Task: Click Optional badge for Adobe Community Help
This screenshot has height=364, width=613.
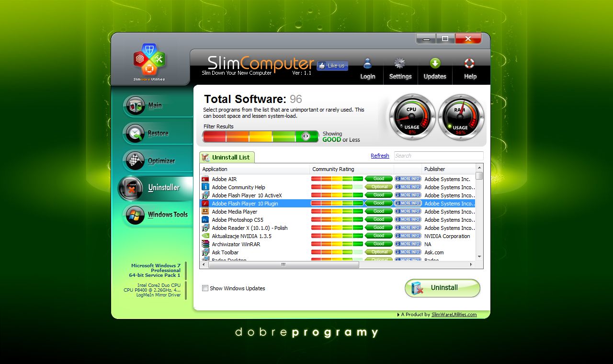Action: point(379,187)
